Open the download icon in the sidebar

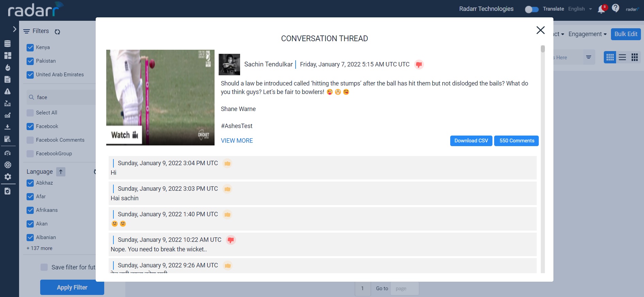pos(7,127)
